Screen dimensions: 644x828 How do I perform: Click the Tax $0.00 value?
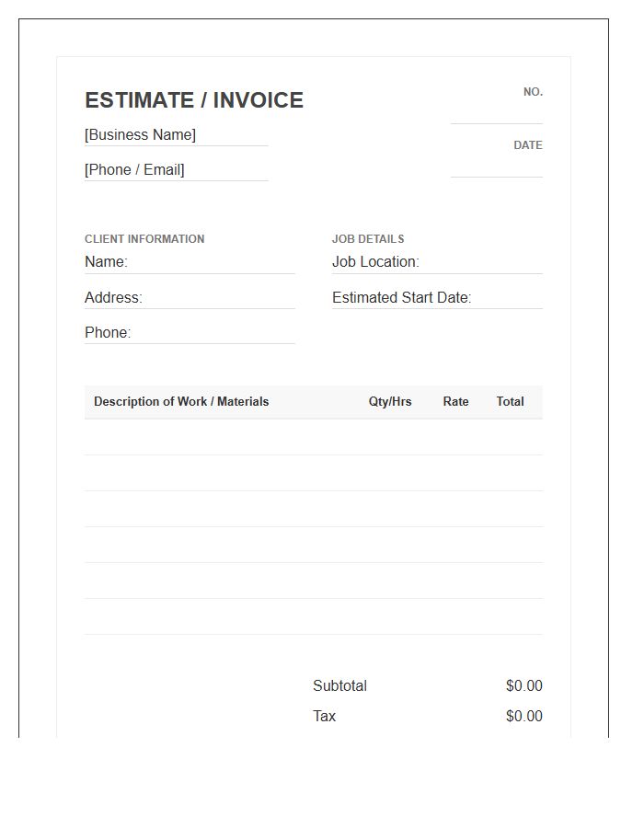[x=523, y=716]
